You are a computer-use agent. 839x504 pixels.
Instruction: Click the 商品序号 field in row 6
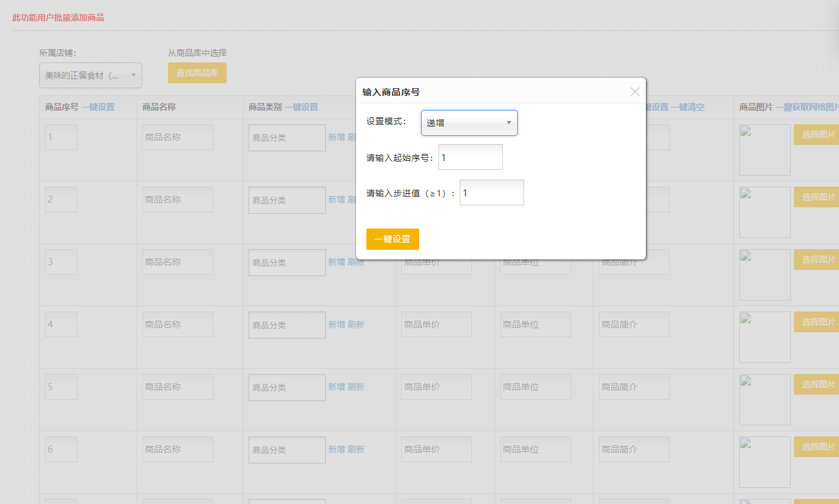(61, 449)
